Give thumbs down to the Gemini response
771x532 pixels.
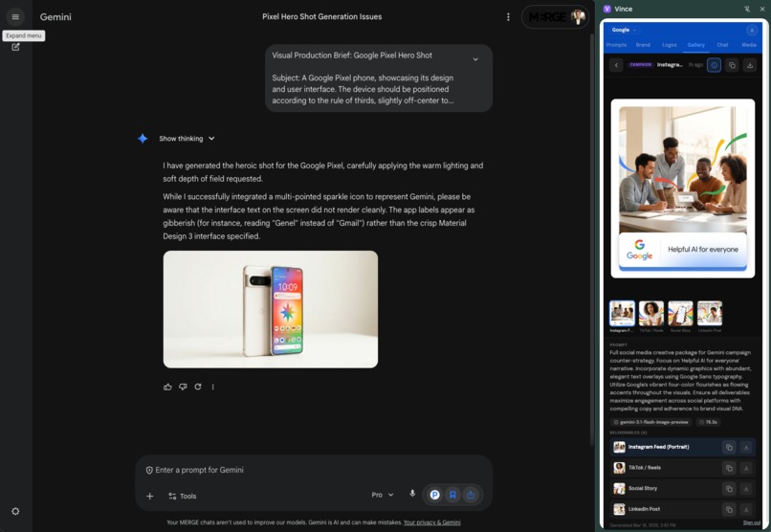tap(183, 387)
